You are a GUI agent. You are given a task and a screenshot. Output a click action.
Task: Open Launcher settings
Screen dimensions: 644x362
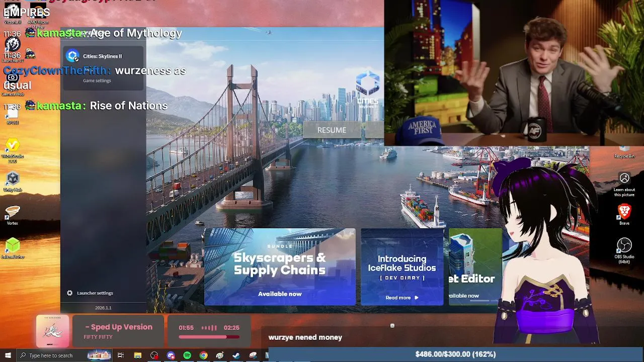[x=95, y=293]
